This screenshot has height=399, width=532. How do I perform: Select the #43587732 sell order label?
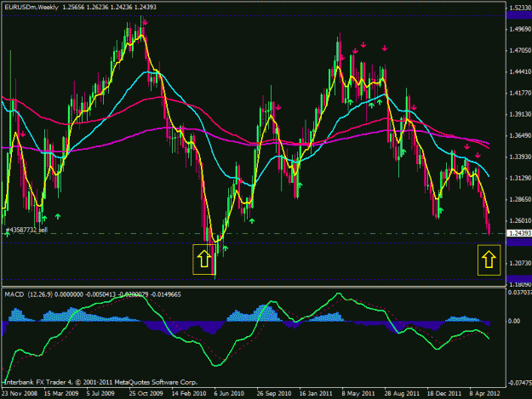(26, 230)
